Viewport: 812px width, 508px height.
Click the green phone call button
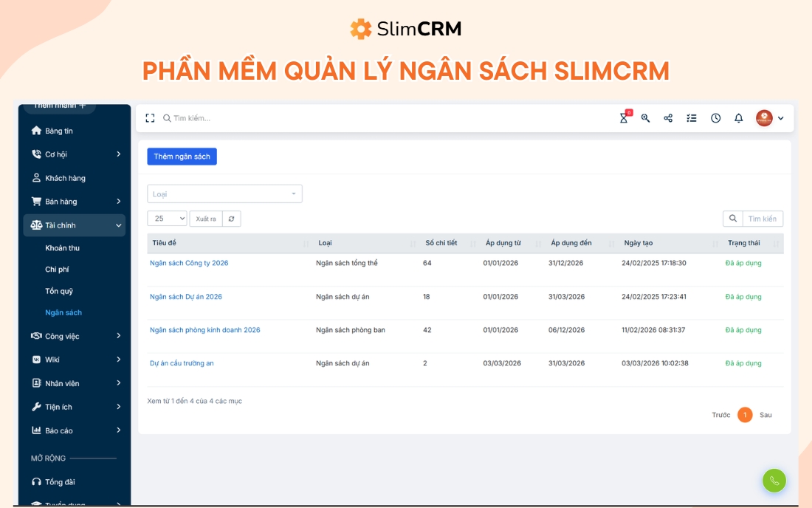click(x=774, y=480)
